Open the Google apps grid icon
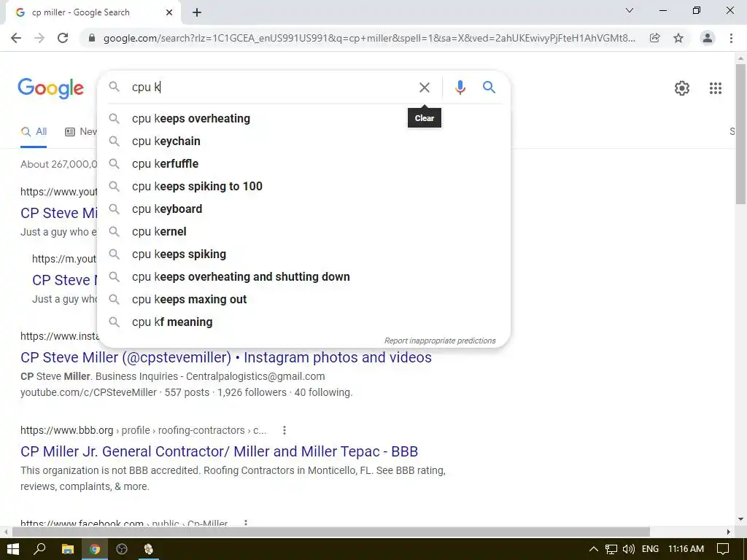747x560 pixels. point(715,88)
